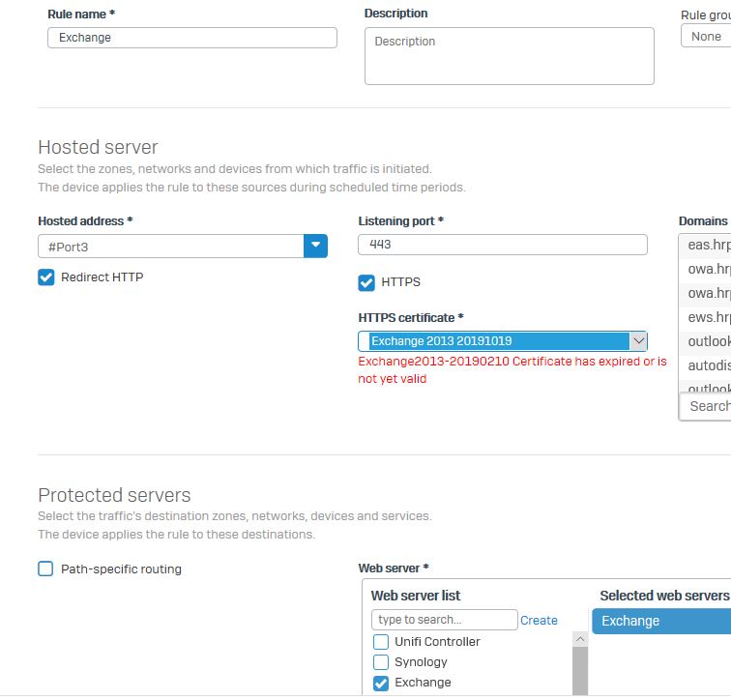Uncheck Exchange in Web server list
The height and width of the screenshot is (700, 731).
(381, 683)
